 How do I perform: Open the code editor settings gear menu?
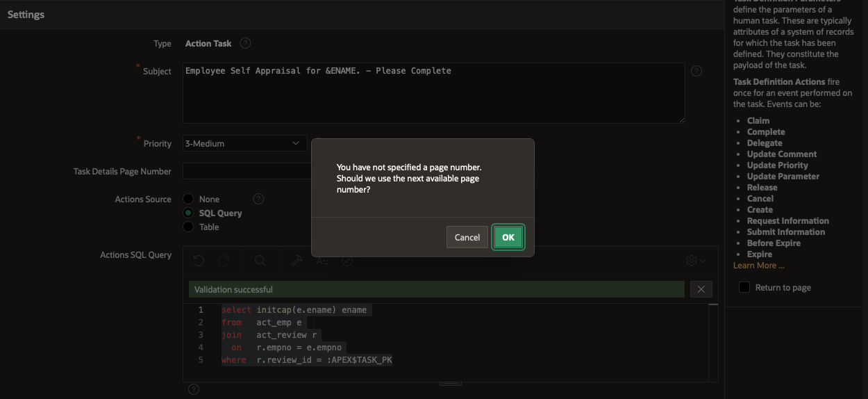695,261
